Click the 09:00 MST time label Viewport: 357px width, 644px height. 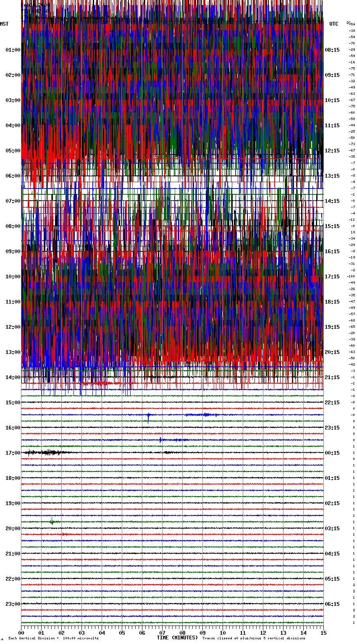pos(13,251)
